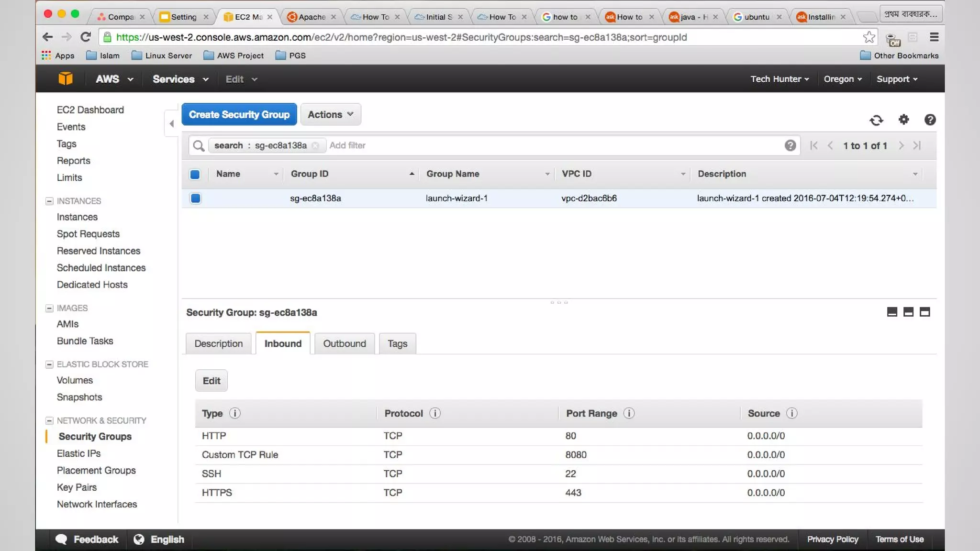Bookmark this page with the star icon
The width and height of the screenshot is (980, 551).
coord(869,37)
